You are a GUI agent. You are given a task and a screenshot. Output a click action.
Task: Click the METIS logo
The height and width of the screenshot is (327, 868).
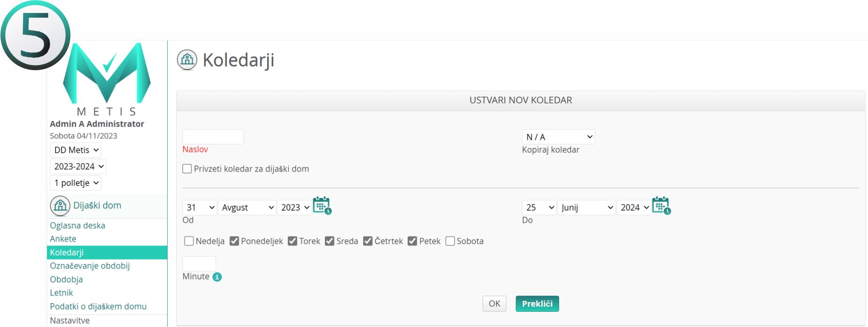(x=107, y=78)
